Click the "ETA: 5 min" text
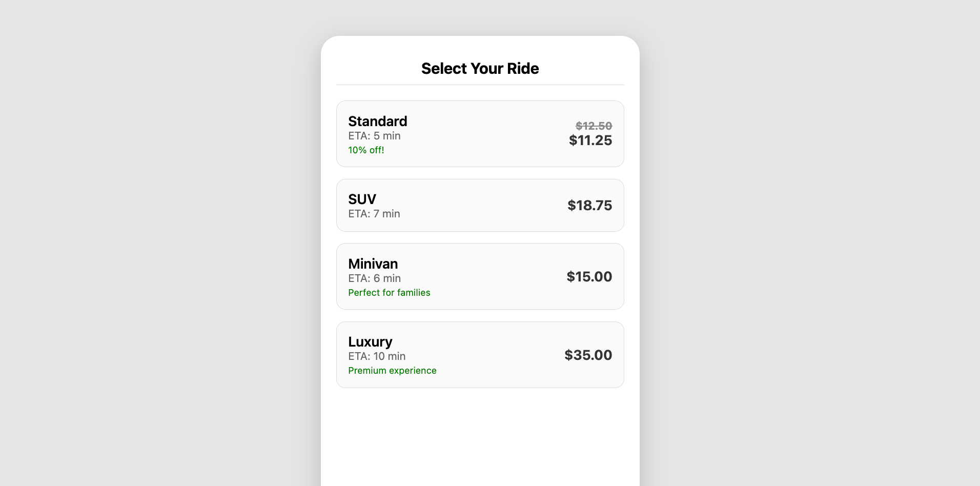The height and width of the screenshot is (486, 980). 374,136
